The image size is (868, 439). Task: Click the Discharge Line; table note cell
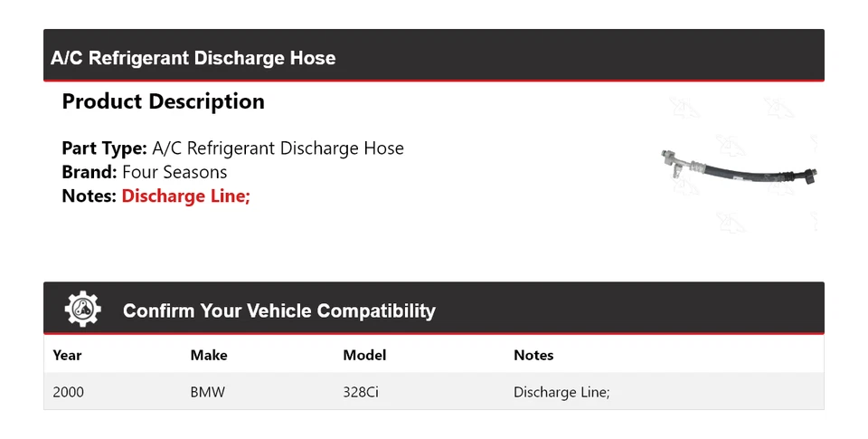click(x=561, y=392)
